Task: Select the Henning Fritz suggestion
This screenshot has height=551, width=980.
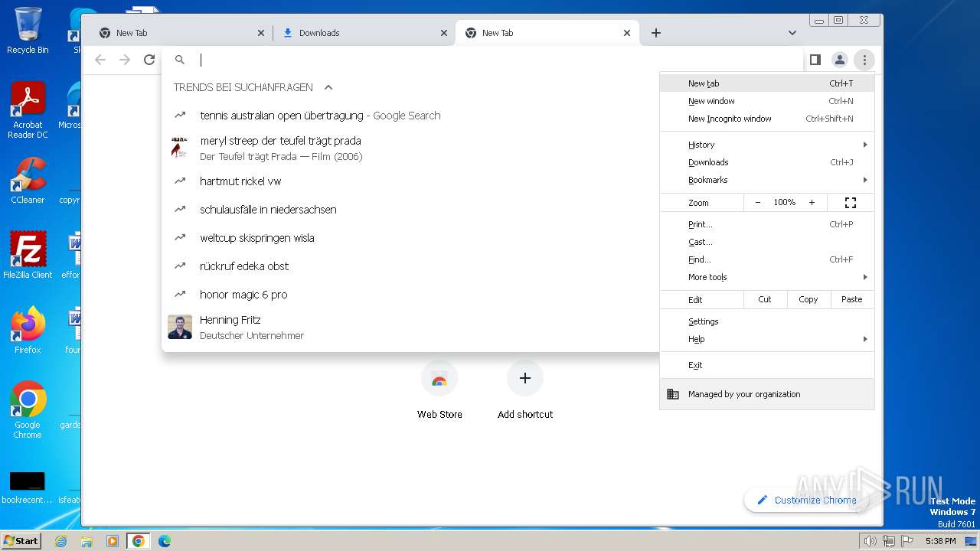Action: pyautogui.click(x=410, y=328)
